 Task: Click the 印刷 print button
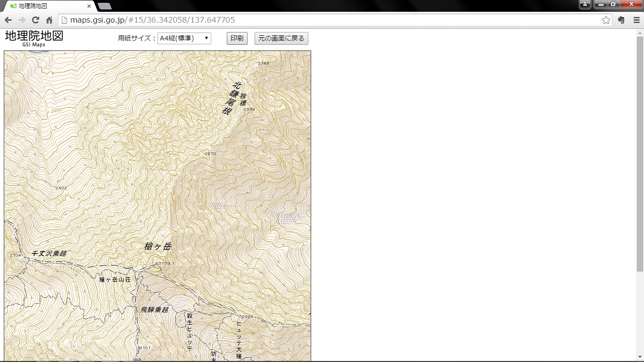click(237, 38)
